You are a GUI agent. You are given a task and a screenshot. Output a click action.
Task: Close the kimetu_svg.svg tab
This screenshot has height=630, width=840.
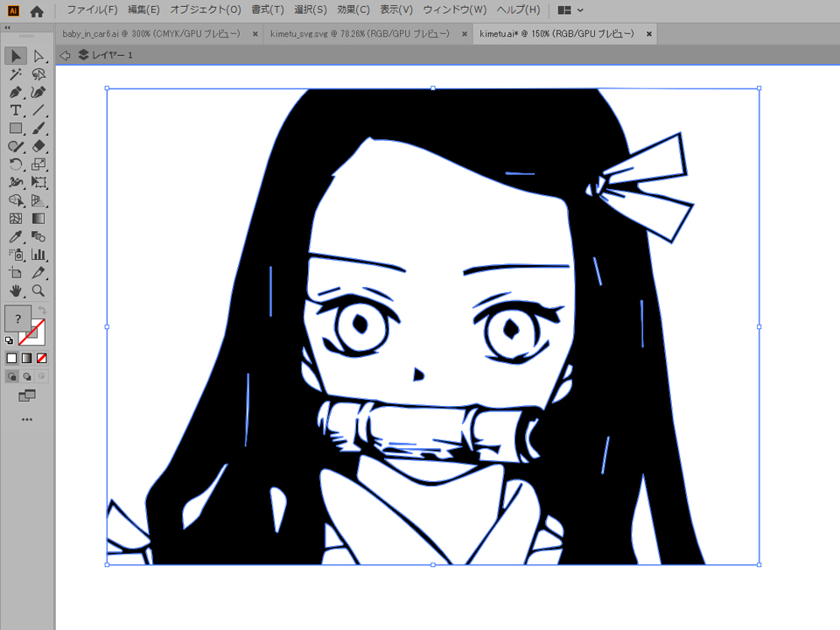[465, 34]
